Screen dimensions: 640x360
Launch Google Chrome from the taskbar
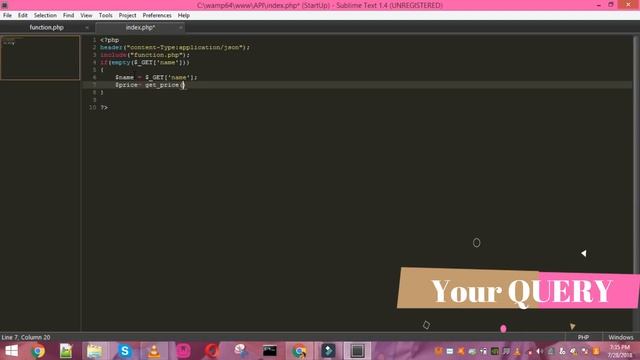38,351
